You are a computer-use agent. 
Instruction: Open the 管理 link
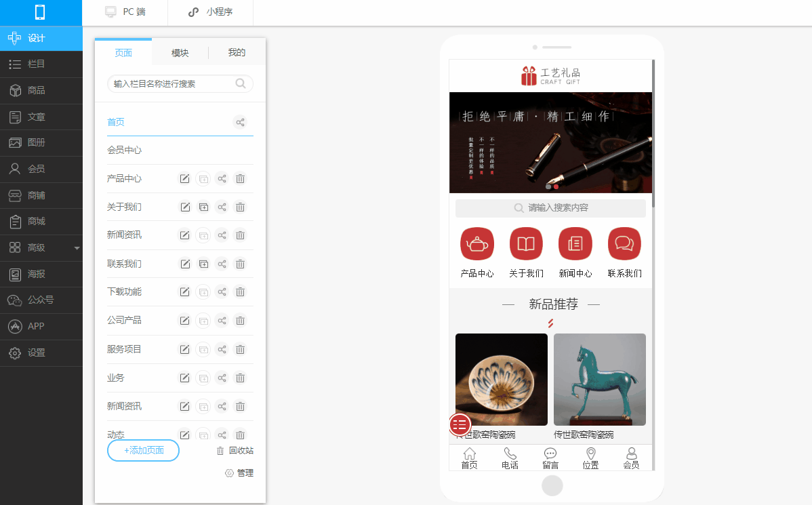point(239,473)
